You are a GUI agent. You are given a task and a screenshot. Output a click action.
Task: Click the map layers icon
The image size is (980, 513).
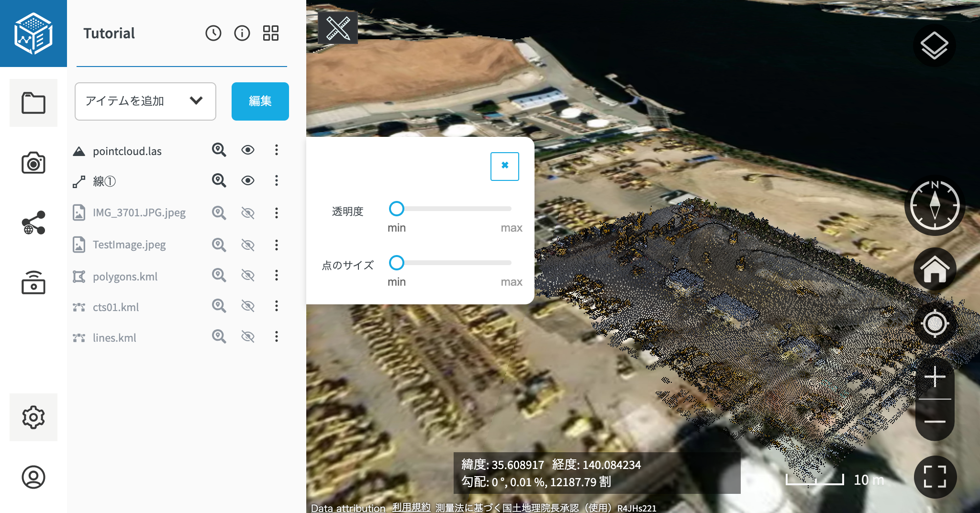coord(934,45)
